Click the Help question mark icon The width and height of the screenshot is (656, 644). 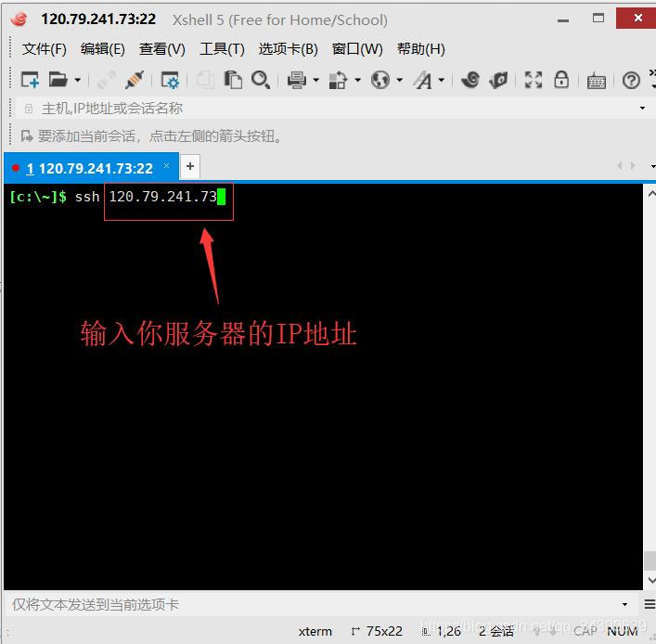coord(631,80)
